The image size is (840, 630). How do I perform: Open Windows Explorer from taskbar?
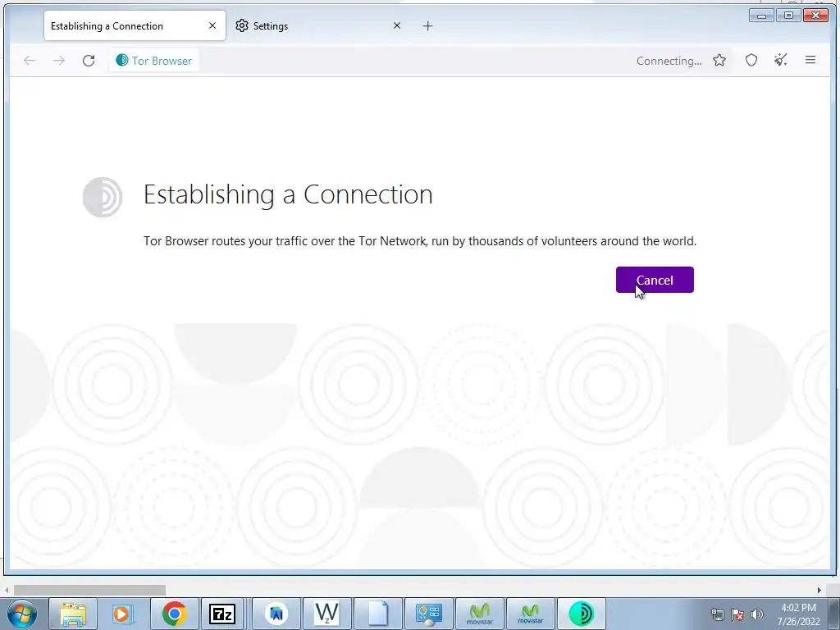(73, 614)
